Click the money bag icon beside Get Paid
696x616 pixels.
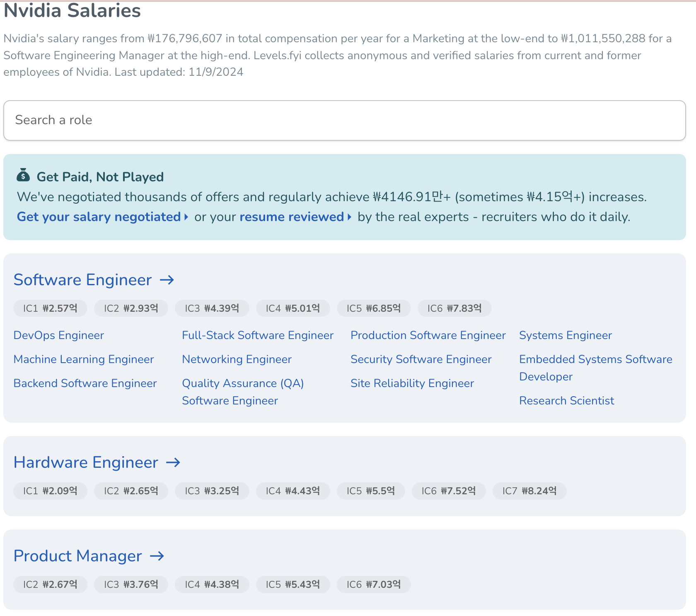pos(23,175)
